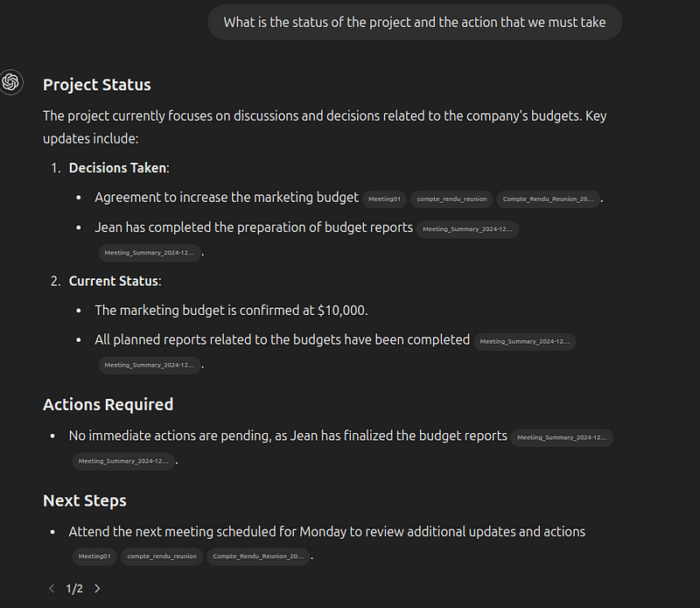Image resolution: width=700 pixels, height=608 pixels.
Task: Click the Next Steps heading
Action: click(85, 500)
